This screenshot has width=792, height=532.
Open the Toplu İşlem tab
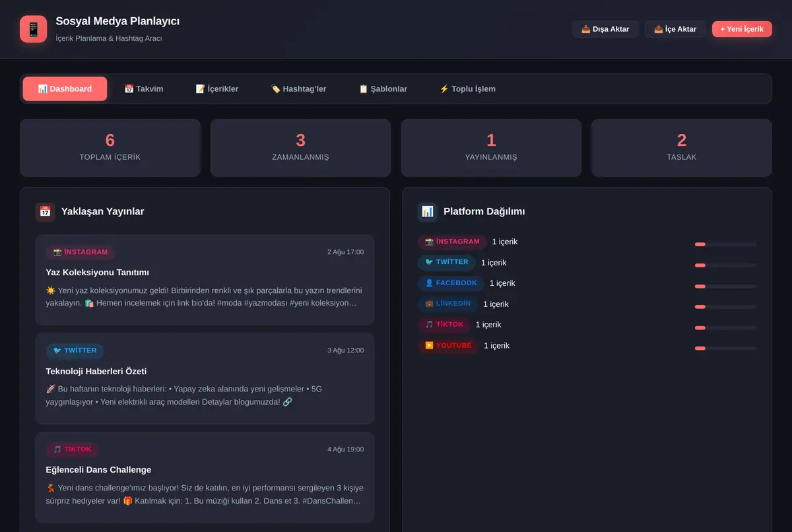click(467, 89)
